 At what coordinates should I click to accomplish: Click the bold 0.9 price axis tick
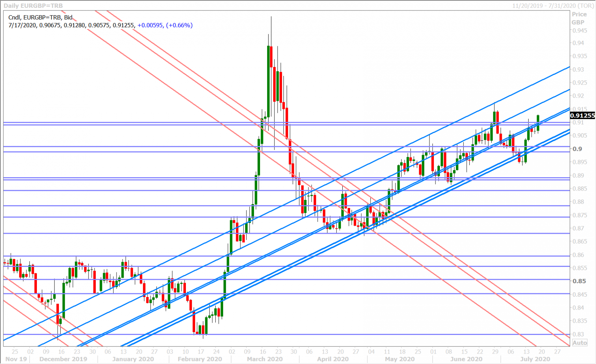[x=577, y=149]
